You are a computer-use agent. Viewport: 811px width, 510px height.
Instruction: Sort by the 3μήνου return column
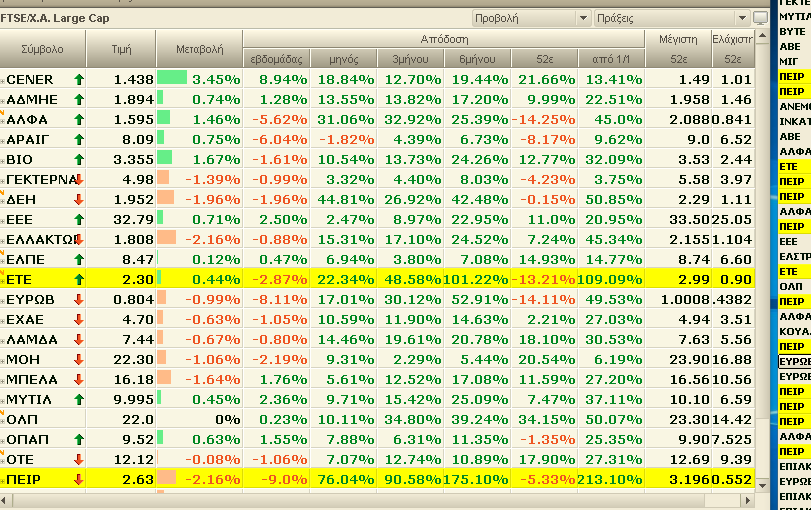coord(411,59)
